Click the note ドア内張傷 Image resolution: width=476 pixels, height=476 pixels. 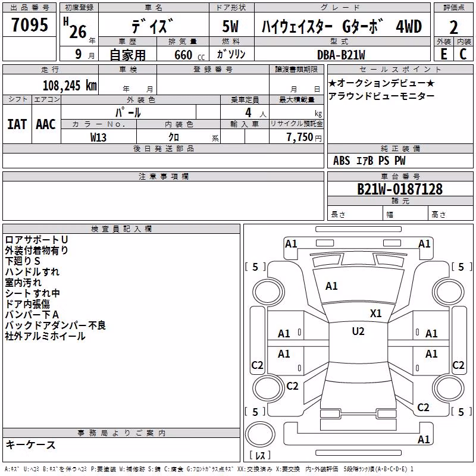pos(27,304)
